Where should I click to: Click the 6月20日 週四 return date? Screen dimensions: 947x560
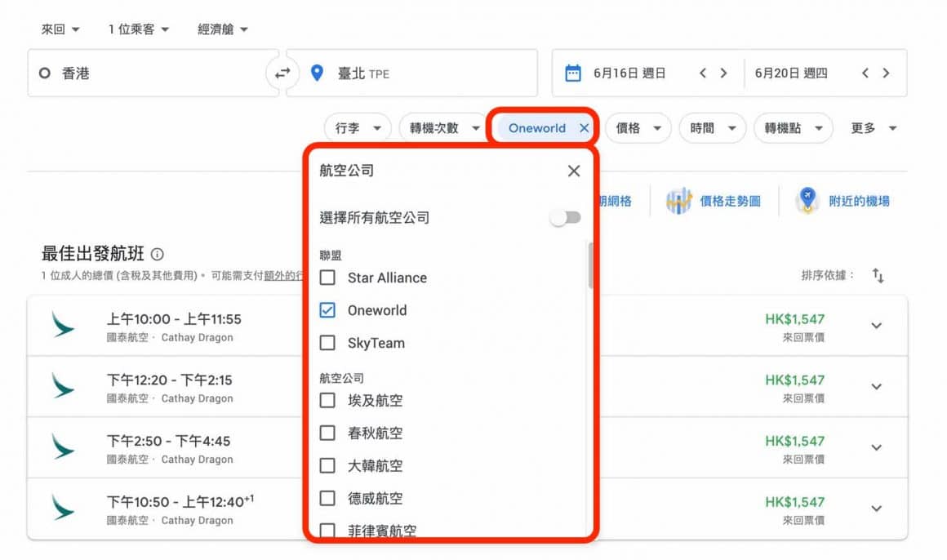pyautogui.click(x=790, y=73)
